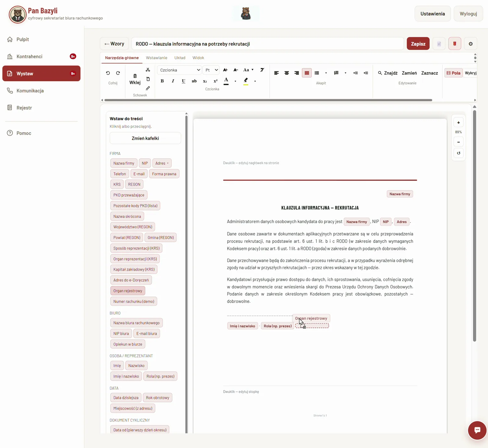Switch to the Widok tab
488x448 pixels.
198,58
